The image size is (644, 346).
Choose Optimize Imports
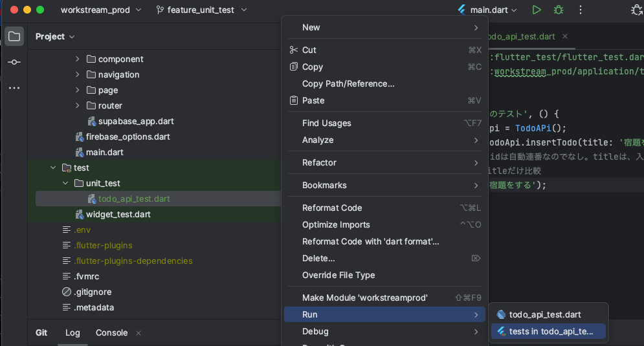click(x=385, y=224)
